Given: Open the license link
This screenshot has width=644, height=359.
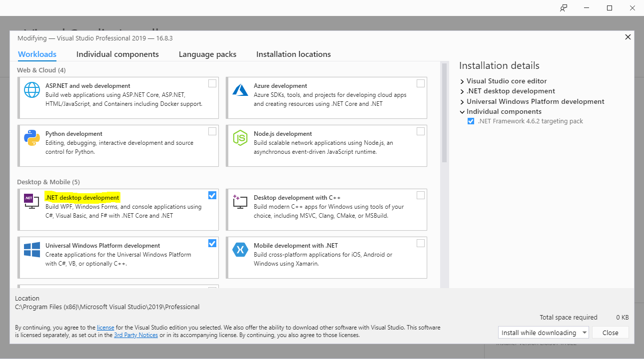Looking at the screenshot, I should (105, 328).
